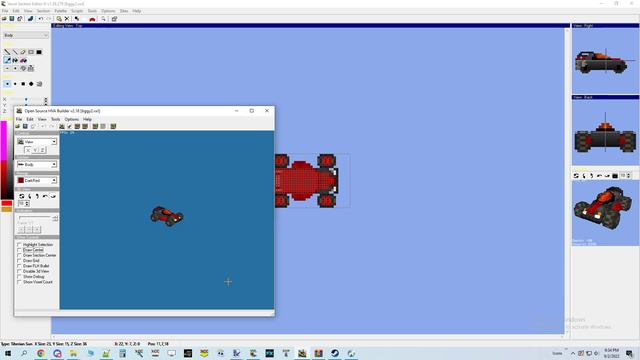Click the X delete icon in main toolbar

(67, 19)
